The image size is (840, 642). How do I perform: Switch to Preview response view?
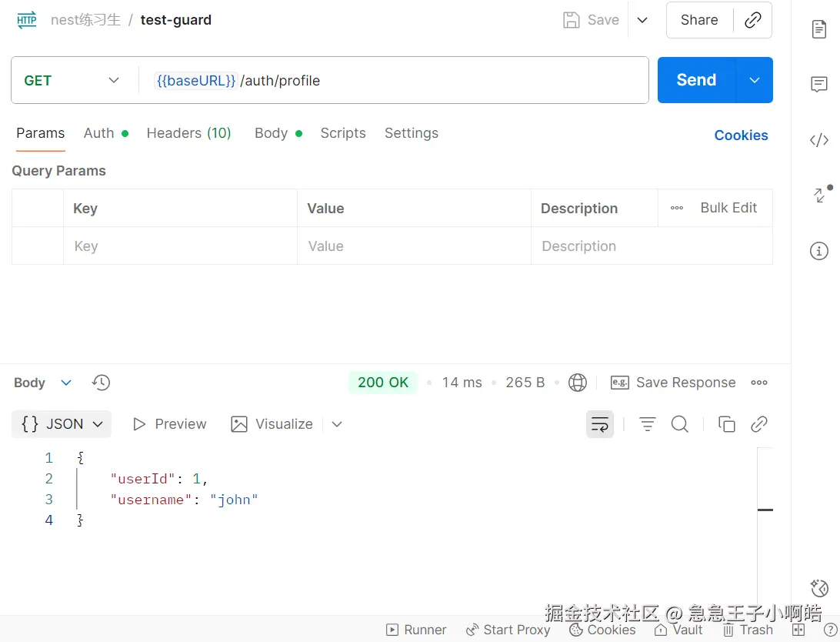pos(169,424)
